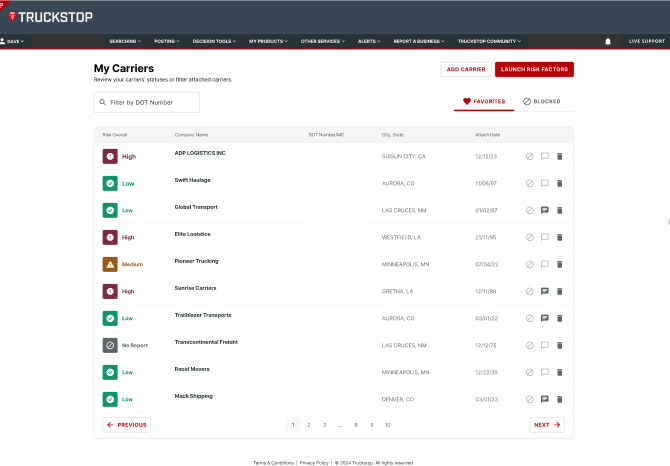The image size is (670, 466).
Task: Open the Truckstop Community menu
Action: pyautogui.click(x=489, y=41)
